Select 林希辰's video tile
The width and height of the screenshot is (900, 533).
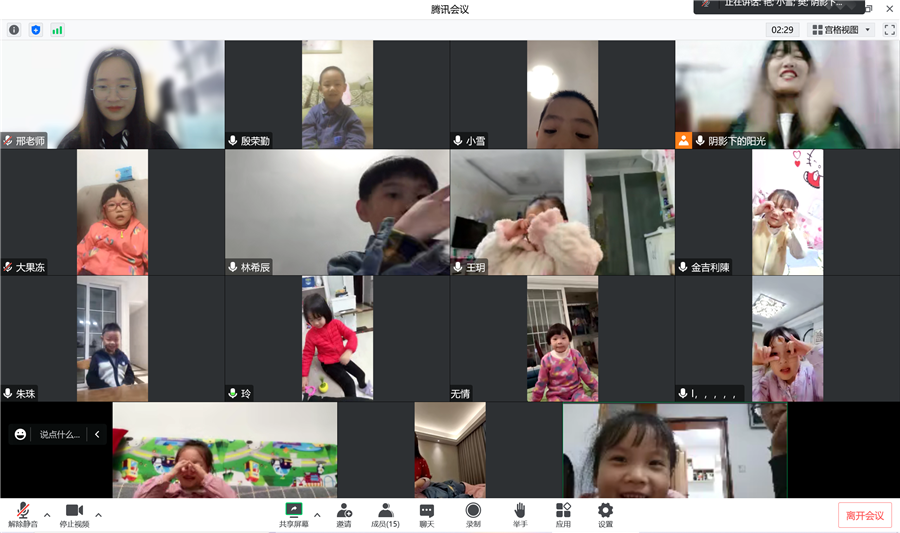[x=337, y=212]
